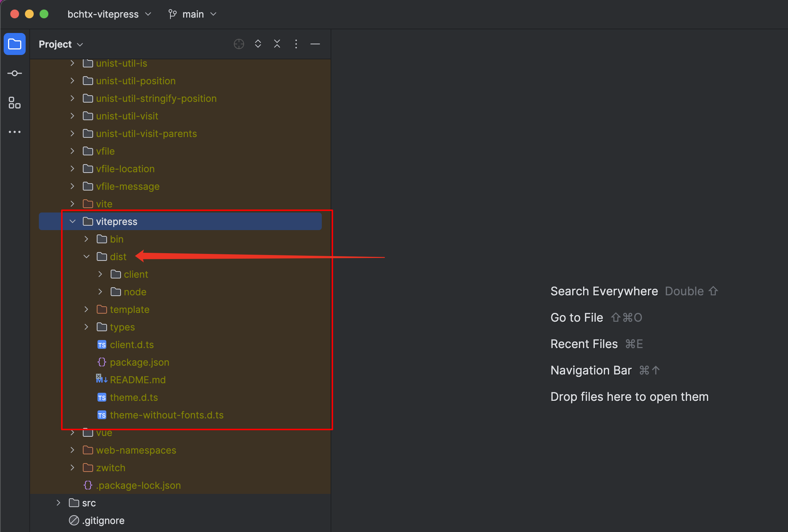This screenshot has height=532, width=788.
Task: Click the More tool windows ellipsis
Action: [x=15, y=132]
